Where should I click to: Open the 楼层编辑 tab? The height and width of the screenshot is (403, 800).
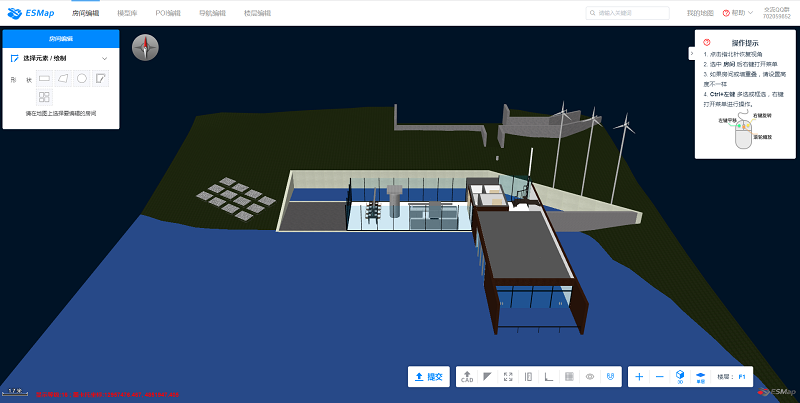258,13
